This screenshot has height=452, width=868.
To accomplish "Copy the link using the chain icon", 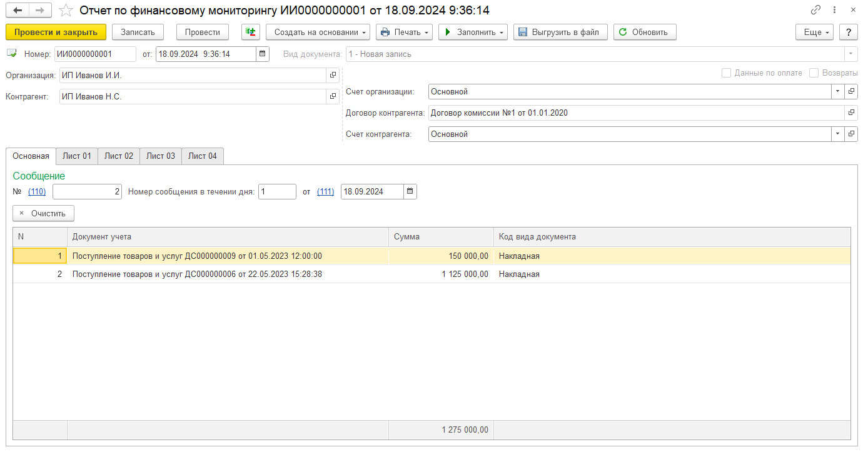I will [x=815, y=10].
